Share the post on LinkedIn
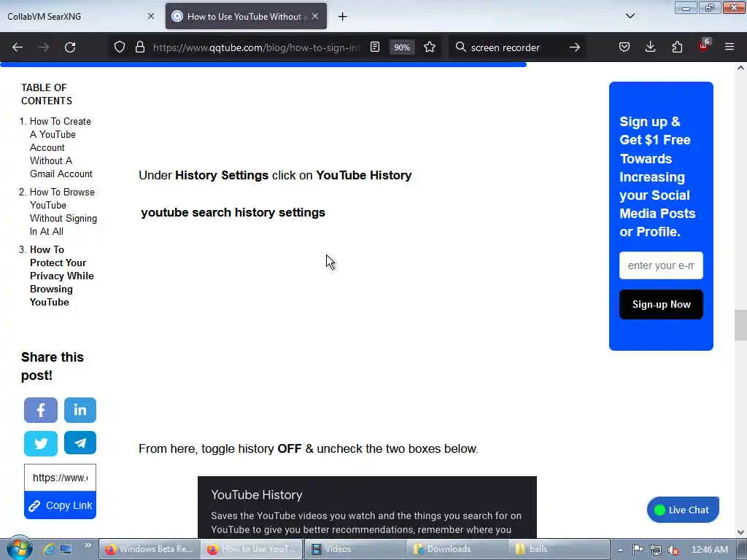Image resolution: width=747 pixels, height=560 pixels. [80, 410]
